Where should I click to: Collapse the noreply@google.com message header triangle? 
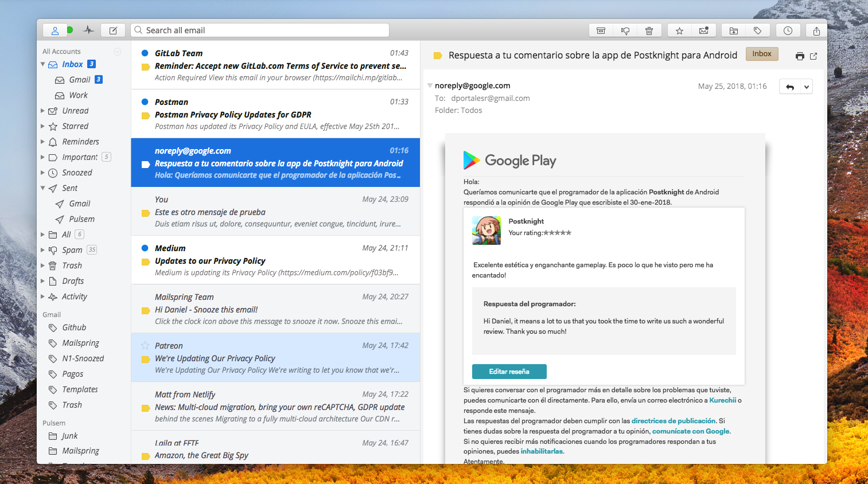tap(430, 85)
